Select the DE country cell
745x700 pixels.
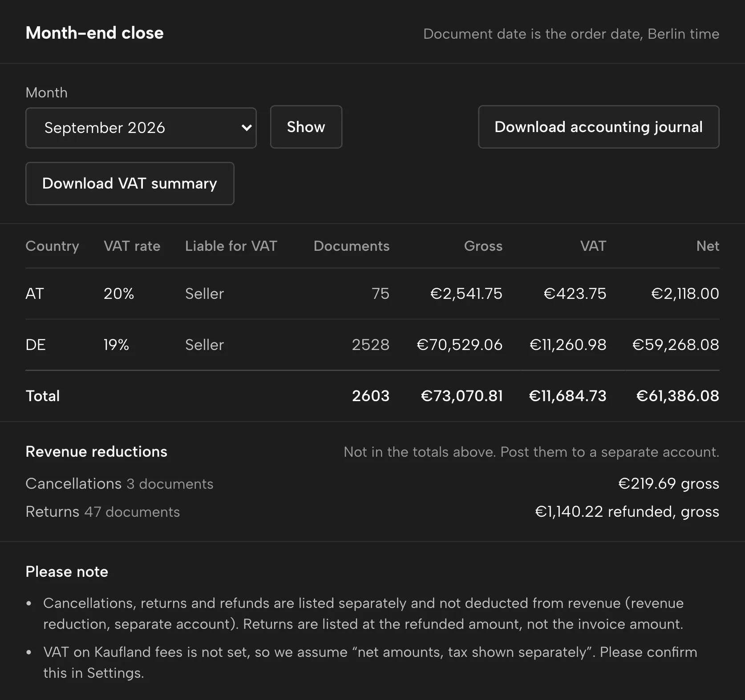click(x=36, y=345)
